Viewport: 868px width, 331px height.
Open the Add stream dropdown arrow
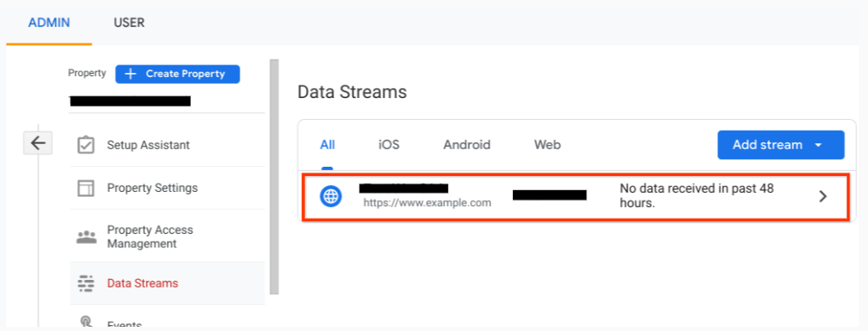(819, 145)
